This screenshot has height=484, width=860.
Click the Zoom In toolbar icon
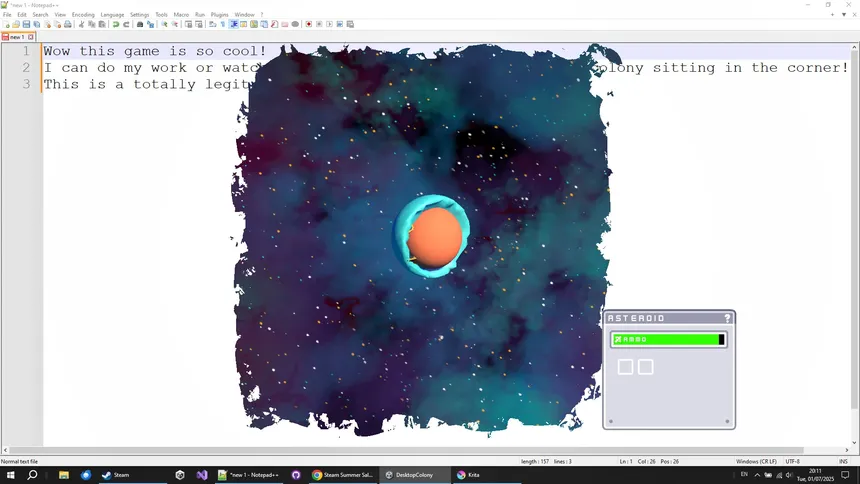[x=165, y=24]
